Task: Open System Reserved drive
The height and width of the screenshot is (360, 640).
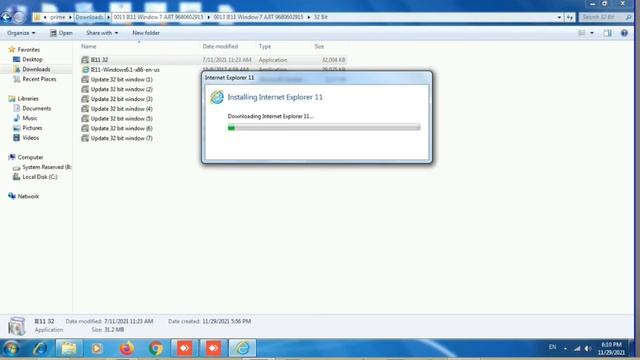Action: click(x=47, y=167)
